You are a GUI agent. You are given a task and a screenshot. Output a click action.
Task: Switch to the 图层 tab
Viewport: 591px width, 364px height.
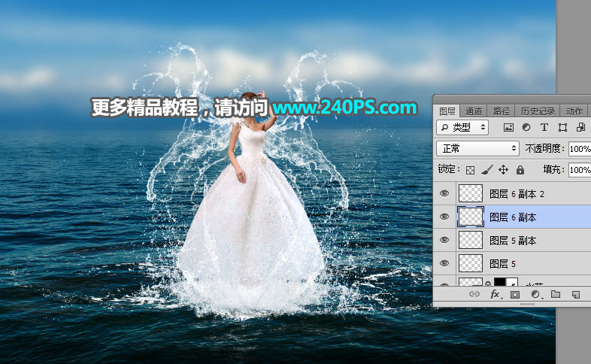coord(447,111)
